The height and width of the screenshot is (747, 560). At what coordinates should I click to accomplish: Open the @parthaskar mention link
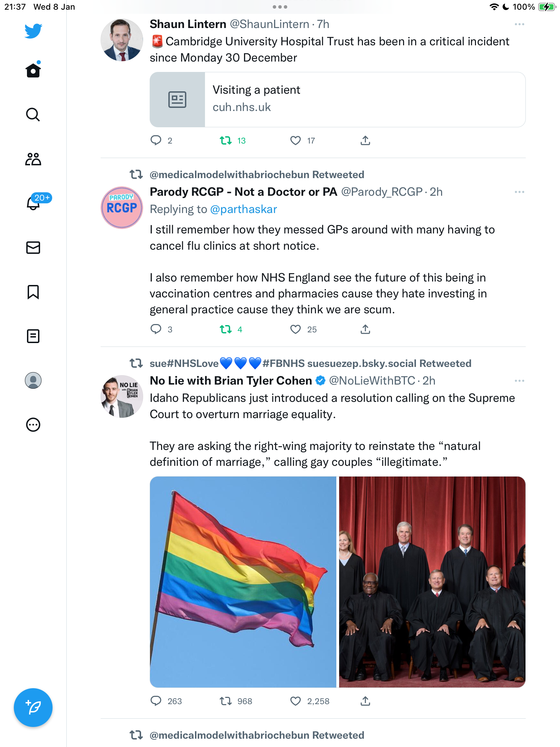244,209
